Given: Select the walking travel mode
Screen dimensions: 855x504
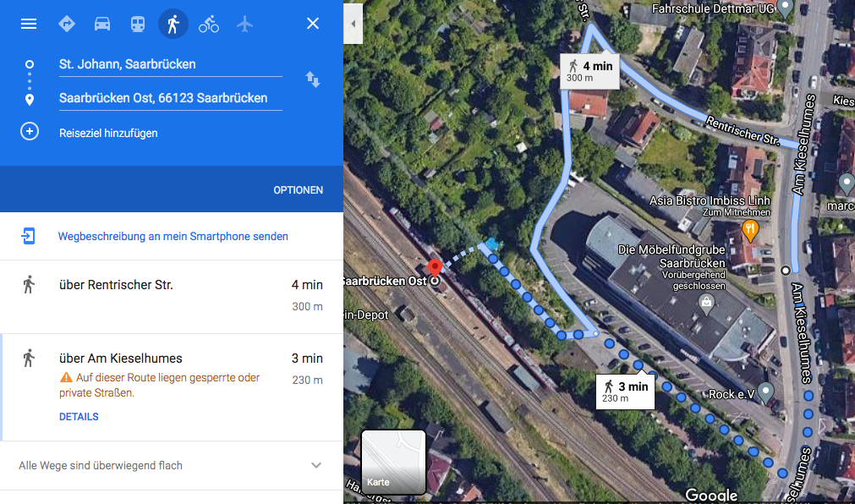Looking at the screenshot, I should point(173,24).
